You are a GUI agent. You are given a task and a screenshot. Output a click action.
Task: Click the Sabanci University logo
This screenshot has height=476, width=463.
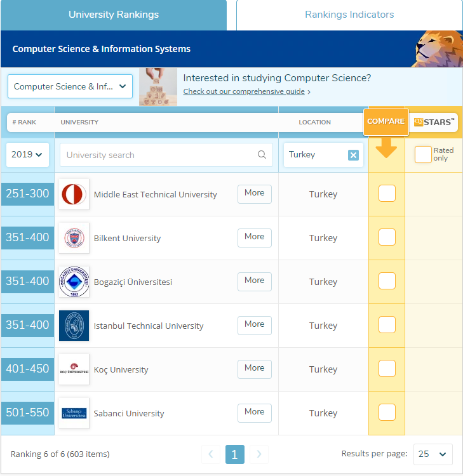point(74,413)
